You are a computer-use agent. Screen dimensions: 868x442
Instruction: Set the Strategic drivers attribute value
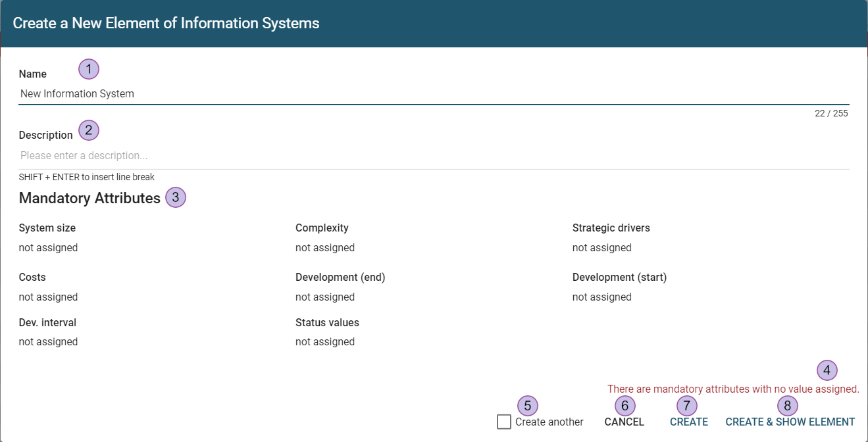coord(601,248)
